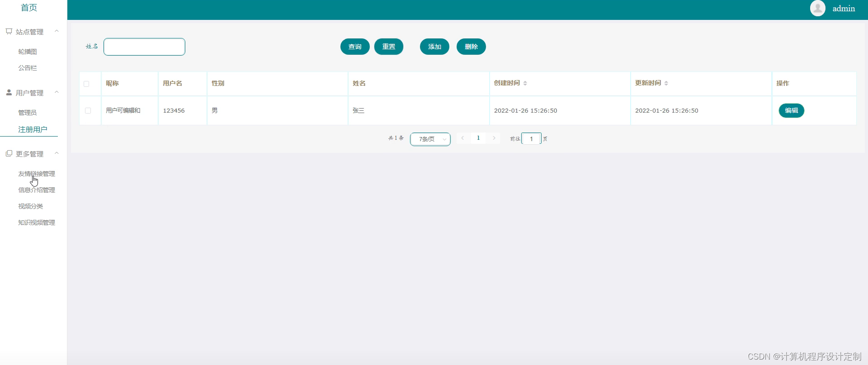The image size is (868, 365).
Task: Sort by 创建时间 column arrows
Action: click(525, 83)
